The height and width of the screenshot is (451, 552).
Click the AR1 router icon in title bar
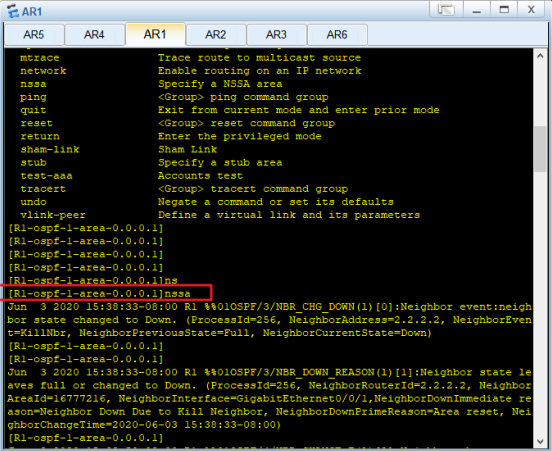pyautogui.click(x=13, y=11)
